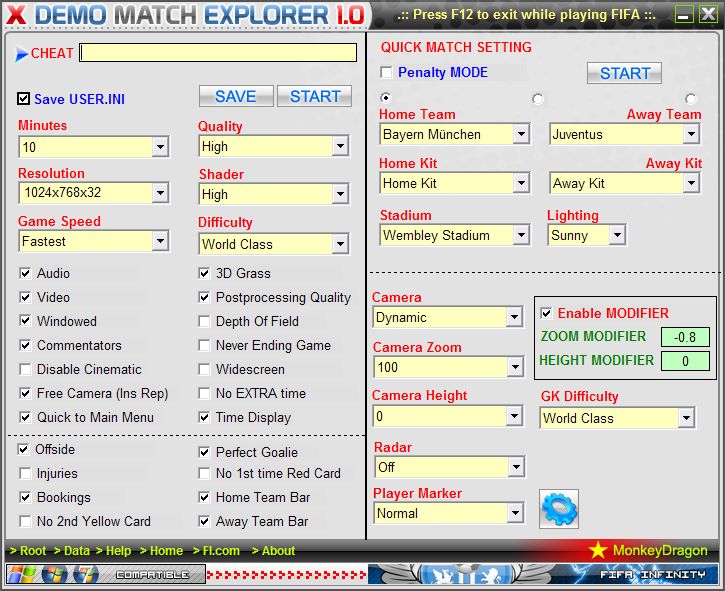Image resolution: width=725 pixels, height=591 pixels.
Task: Open the Away Team dropdown
Action: (691, 134)
